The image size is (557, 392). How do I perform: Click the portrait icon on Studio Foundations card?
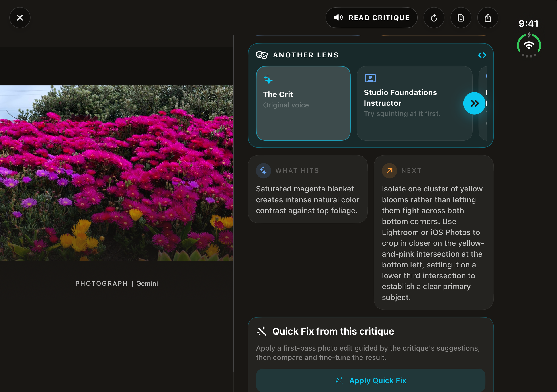(370, 78)
